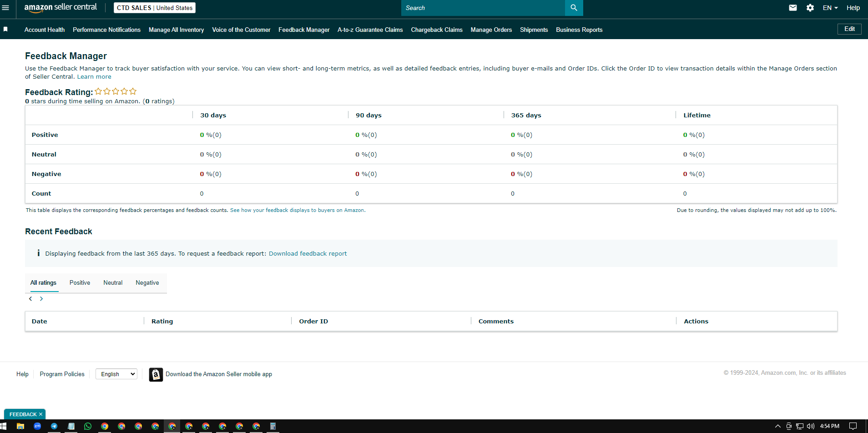The width and height of the screenshot is (868, 433).
Task: Click the bookmark flag icon in nav bar
Action: (x=5, y=29)
